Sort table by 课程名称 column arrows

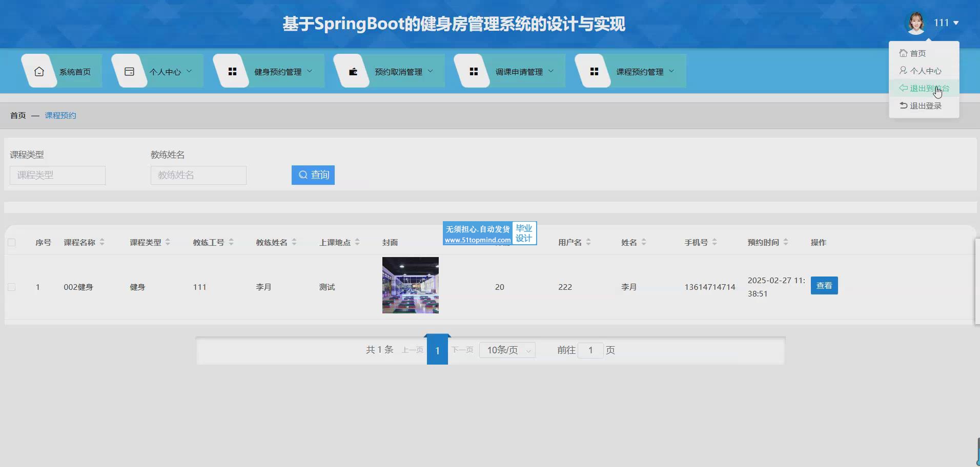tap(102, 242)
